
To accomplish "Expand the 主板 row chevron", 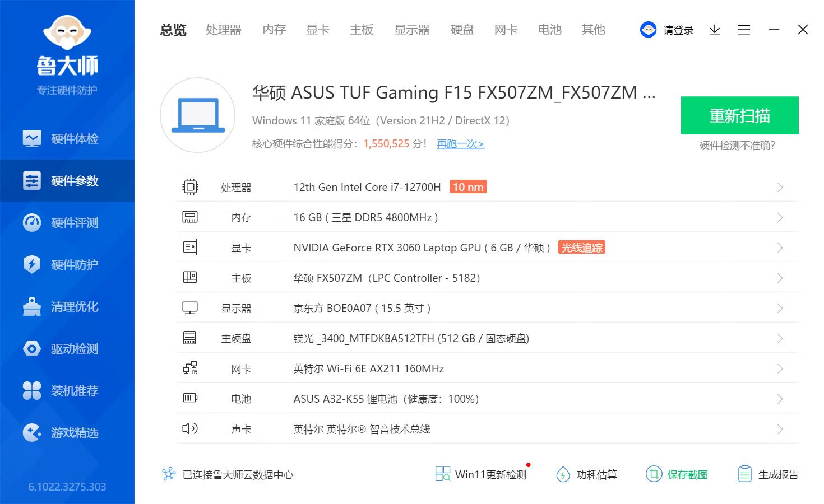I will [780, 278].
